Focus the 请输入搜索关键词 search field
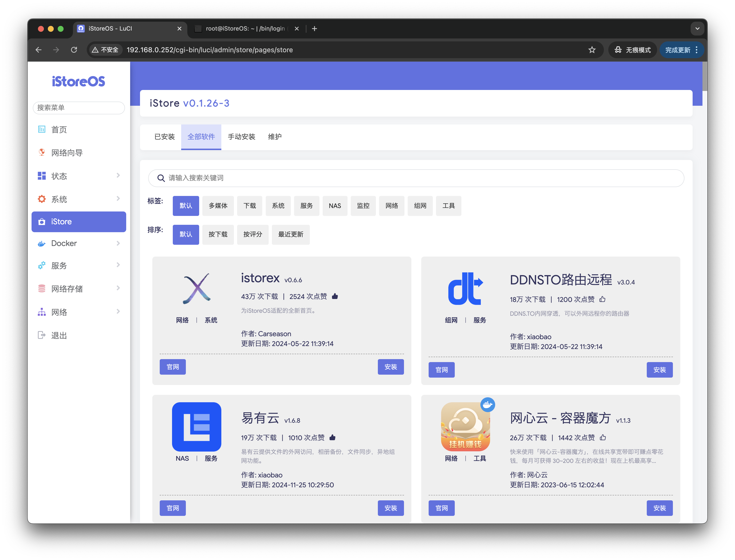This screenshot has width=735, height=560. point(416,178)
